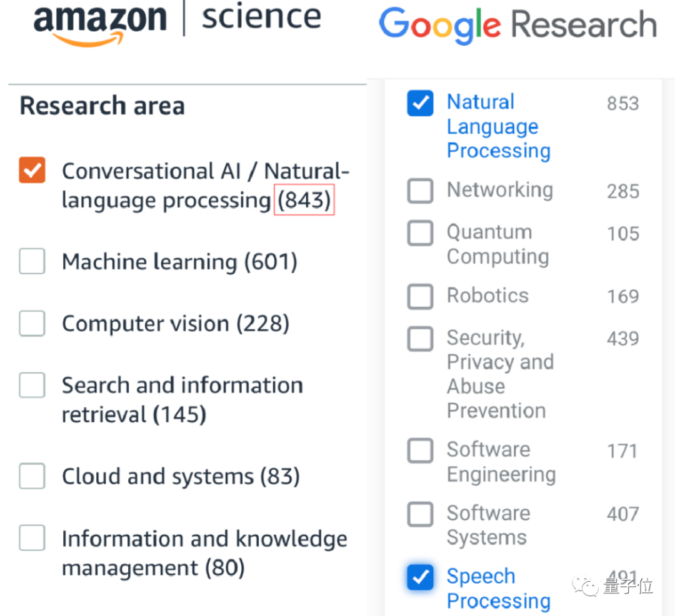Uncheck Google Natural Language Processing filter
The width and height of the screenshot is (675, 616).
click(x=420, y=103)
